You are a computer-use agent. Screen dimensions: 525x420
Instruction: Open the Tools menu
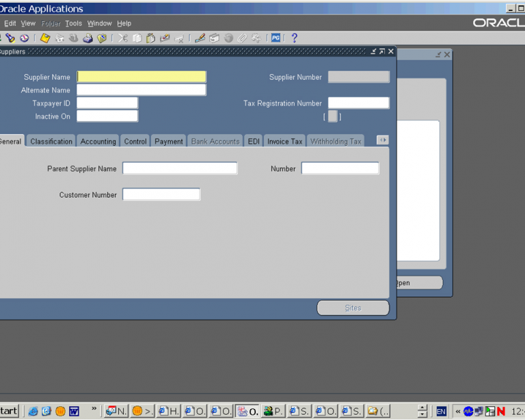tap(73, 23)
